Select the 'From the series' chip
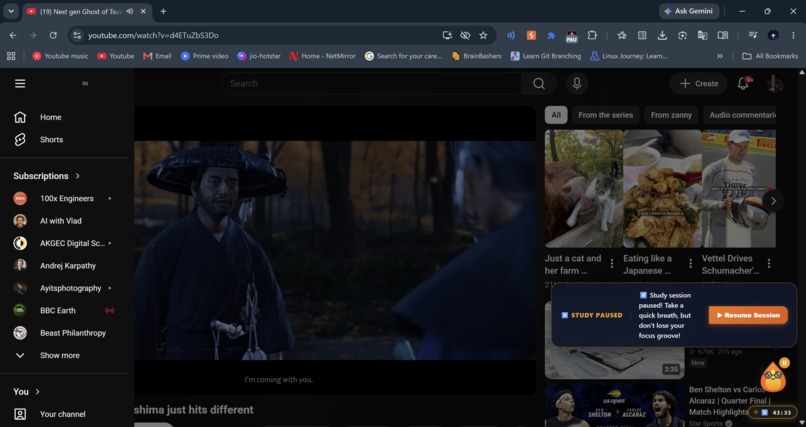 [606, 115]
